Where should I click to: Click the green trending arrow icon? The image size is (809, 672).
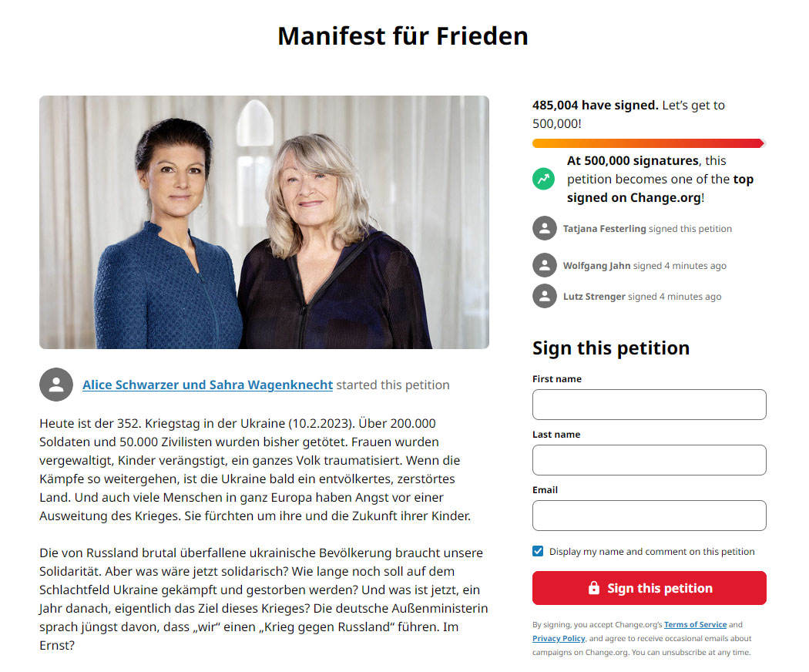[x=543, y=179]
